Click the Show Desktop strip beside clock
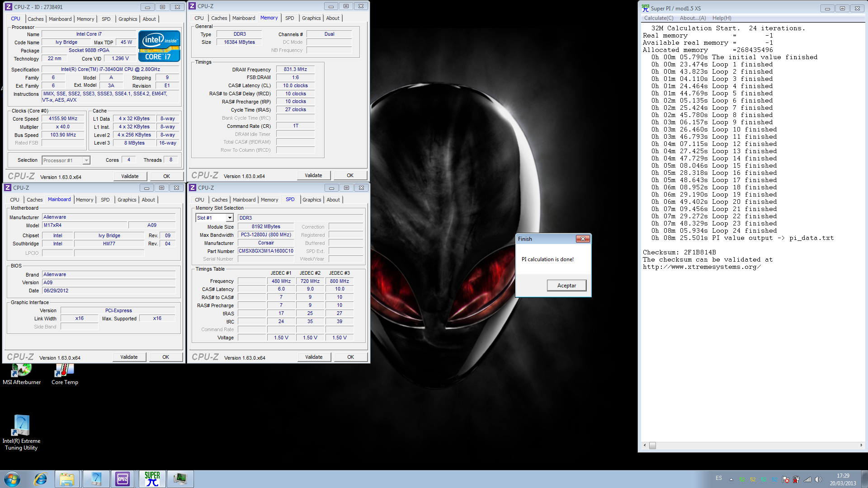 (x=864, y=479)
